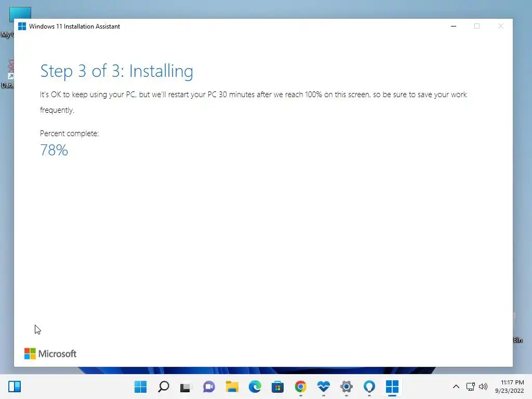Open File Explorer from taskbar
The image size is (532, 399).
point(232,387)
